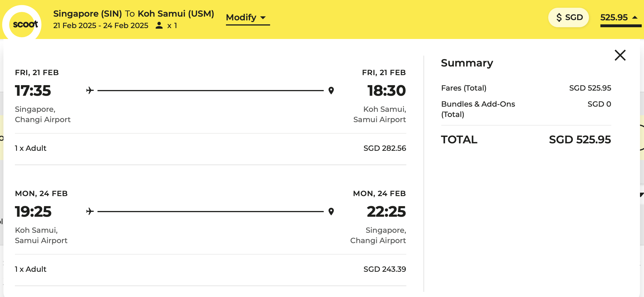Click the outbound fare SGD 282.56
This screenshot has height=297, width=644.
pos(385,148)
